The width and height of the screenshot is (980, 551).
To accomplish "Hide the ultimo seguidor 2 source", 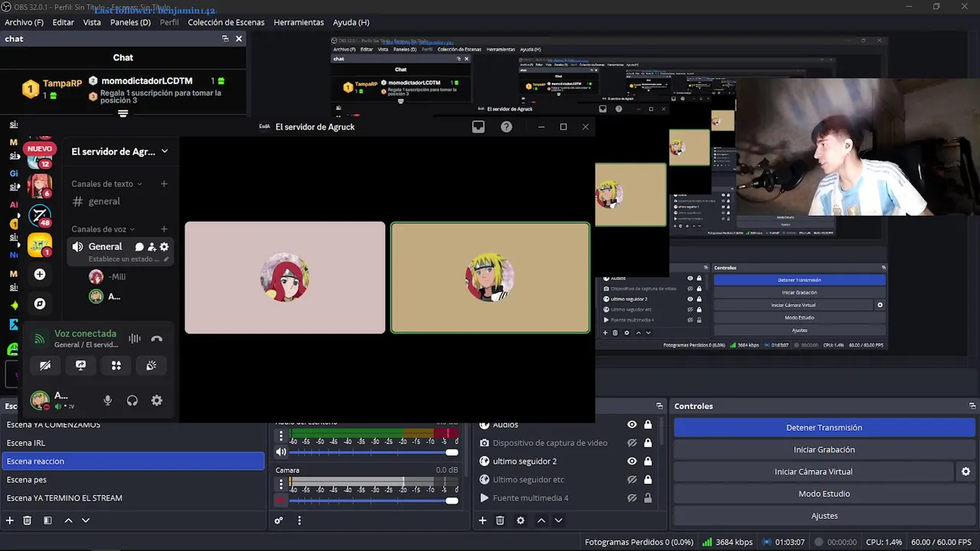I will click(x=632, y=461).
